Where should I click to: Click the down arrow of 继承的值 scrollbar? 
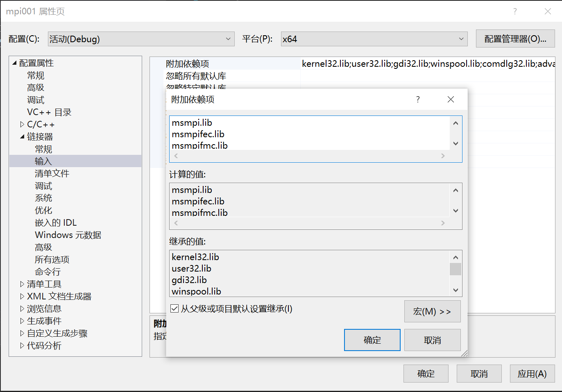click(455, 290)
